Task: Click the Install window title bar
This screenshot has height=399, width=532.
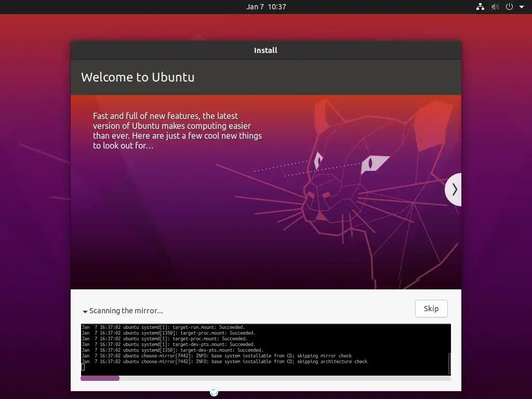Action: click(x=265, y=50)
